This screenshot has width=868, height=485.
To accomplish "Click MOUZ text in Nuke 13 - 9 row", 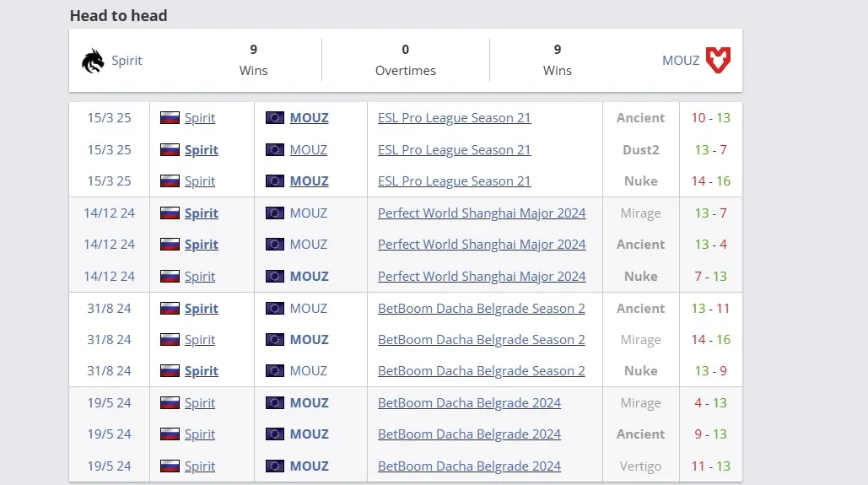I will coord(309,371).
